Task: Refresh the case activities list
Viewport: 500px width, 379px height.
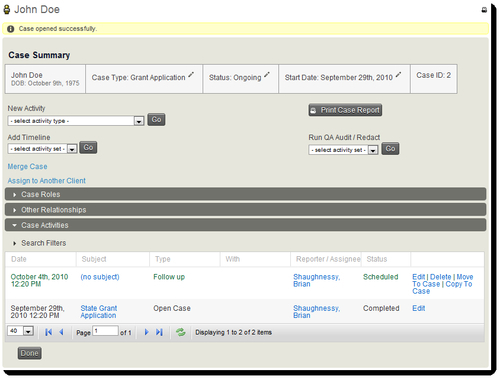Action: click(180, 332)
